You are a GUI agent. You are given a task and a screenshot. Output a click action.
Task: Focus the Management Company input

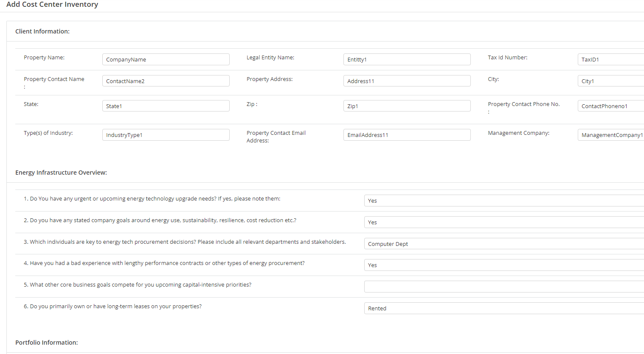coord(611,134)
